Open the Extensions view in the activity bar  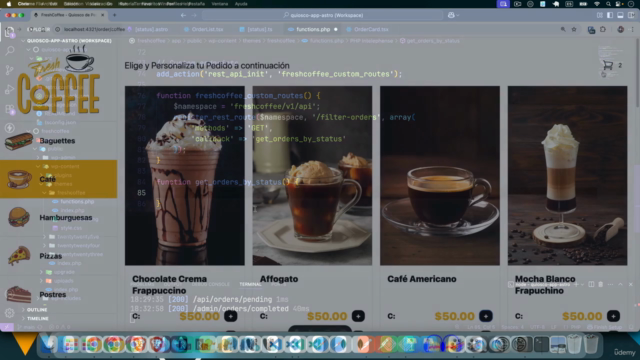point(9,109)
